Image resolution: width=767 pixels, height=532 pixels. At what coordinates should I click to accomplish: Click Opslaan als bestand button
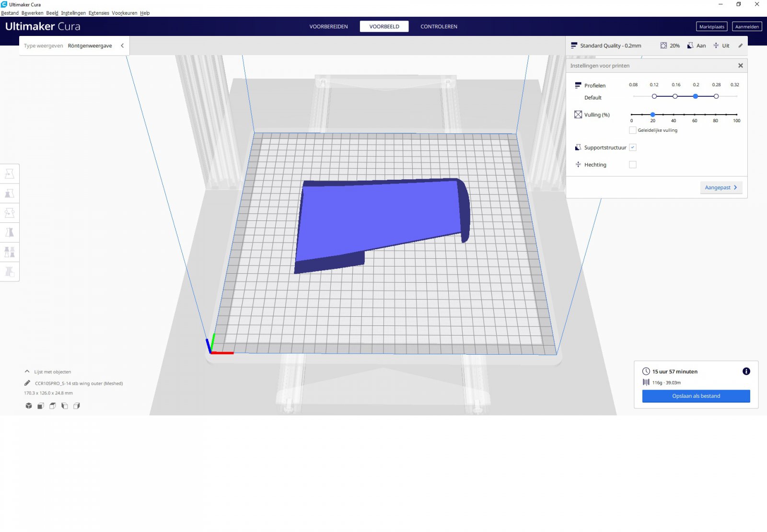click(696, 396)
